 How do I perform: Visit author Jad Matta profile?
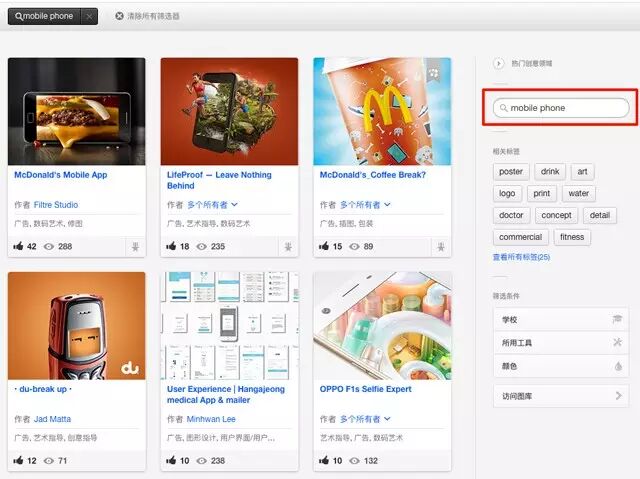tap(52, 419)
